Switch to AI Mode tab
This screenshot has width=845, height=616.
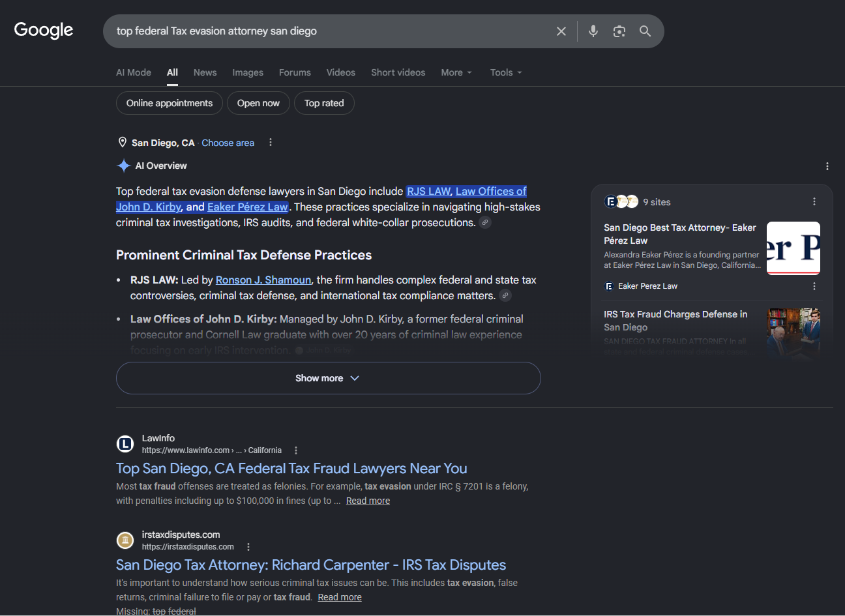(134, 72)
